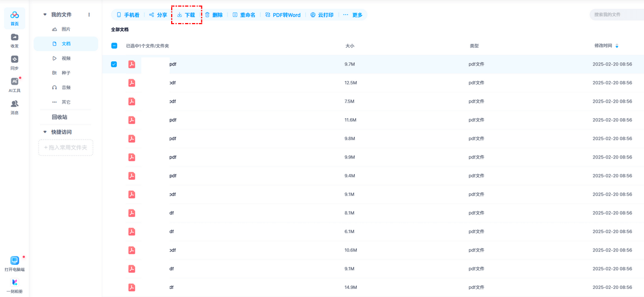The height and width of the screenshot is (297, 644).
Task: Click PDF icon of 12.5M file
Action: (131, 83)
